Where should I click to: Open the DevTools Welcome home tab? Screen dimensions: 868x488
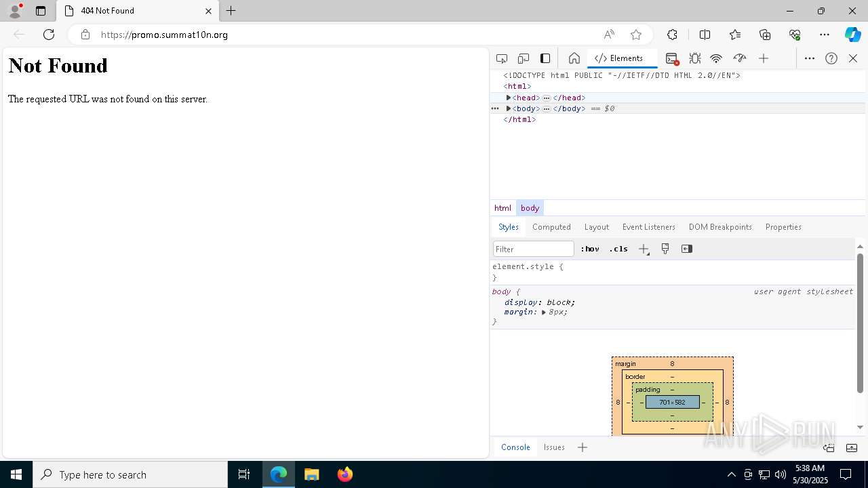click(574, 58)
